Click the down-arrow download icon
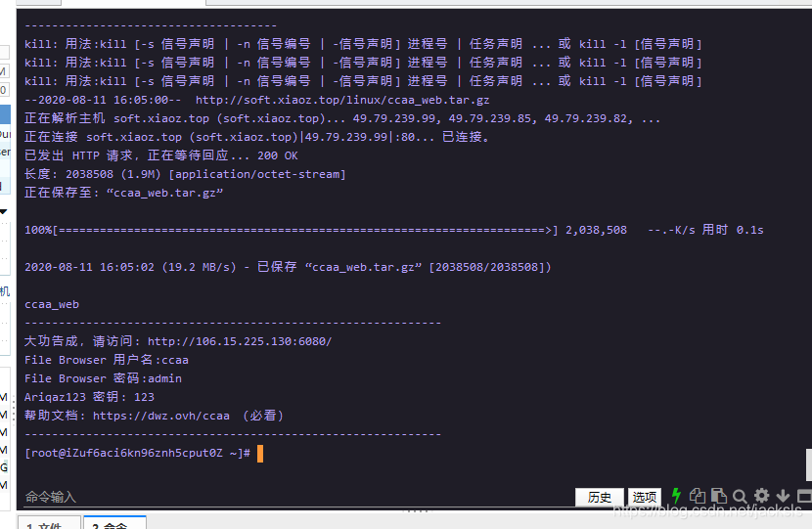 click(783, 496)
